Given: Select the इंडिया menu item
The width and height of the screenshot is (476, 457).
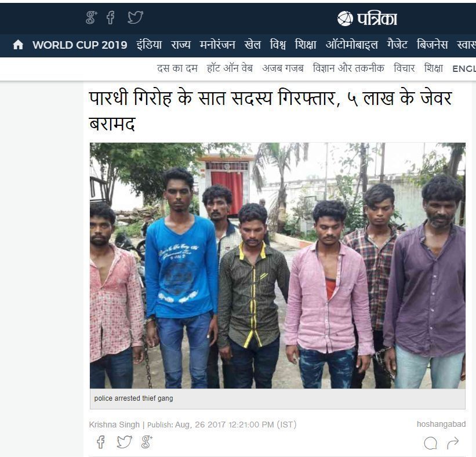Looking at the screenshot, I should click(149, 45).
